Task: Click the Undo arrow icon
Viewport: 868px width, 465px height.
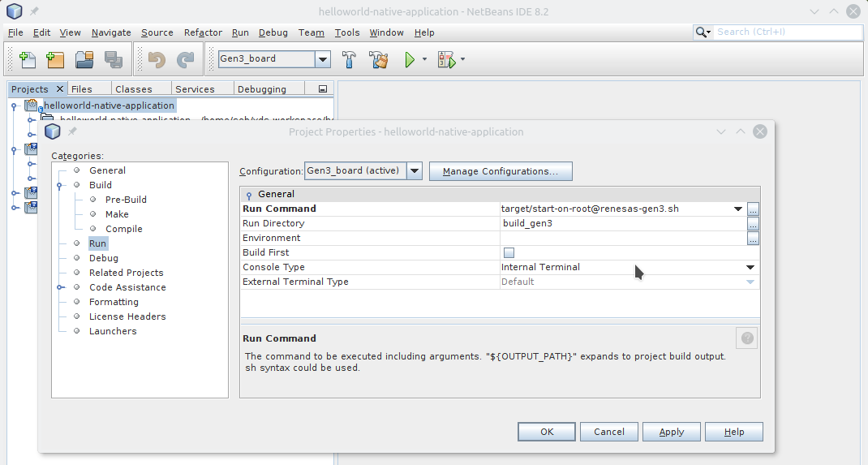Action: tap(157, 59)
